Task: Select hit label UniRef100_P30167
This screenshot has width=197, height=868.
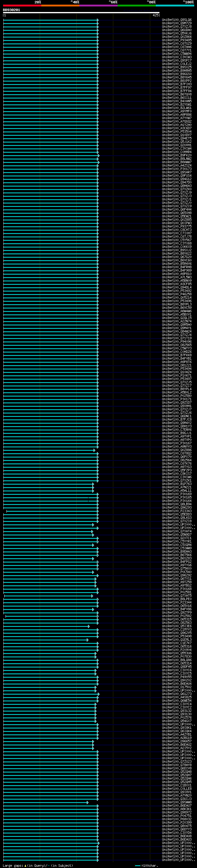Action: click(177, 443)
